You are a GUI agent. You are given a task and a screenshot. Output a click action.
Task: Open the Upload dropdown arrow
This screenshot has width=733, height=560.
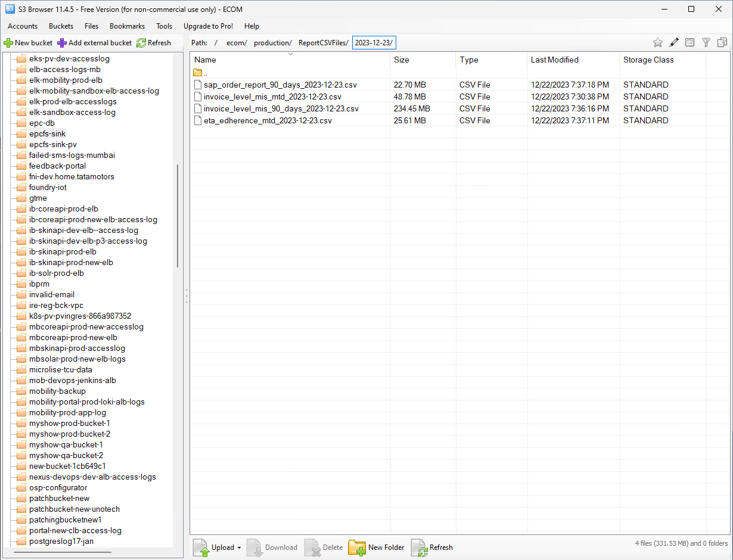pyautogui.click(x=239, y=548)
